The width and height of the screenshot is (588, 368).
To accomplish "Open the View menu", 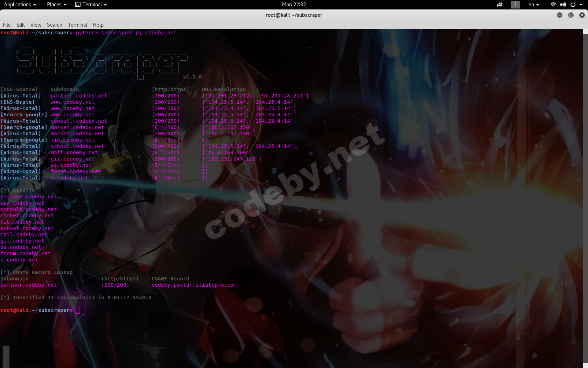I will pyautogui.click(x=35, y=25).
